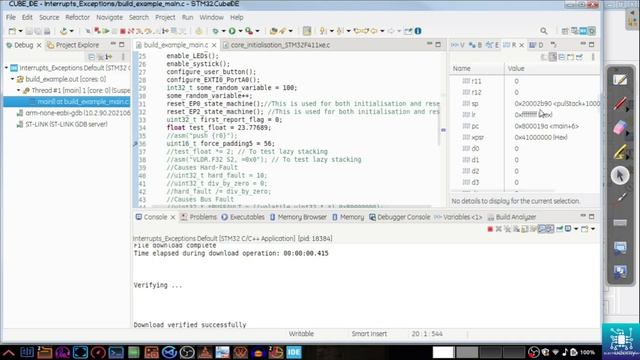Switch to the Project Explorer tab

coord(73,45)
